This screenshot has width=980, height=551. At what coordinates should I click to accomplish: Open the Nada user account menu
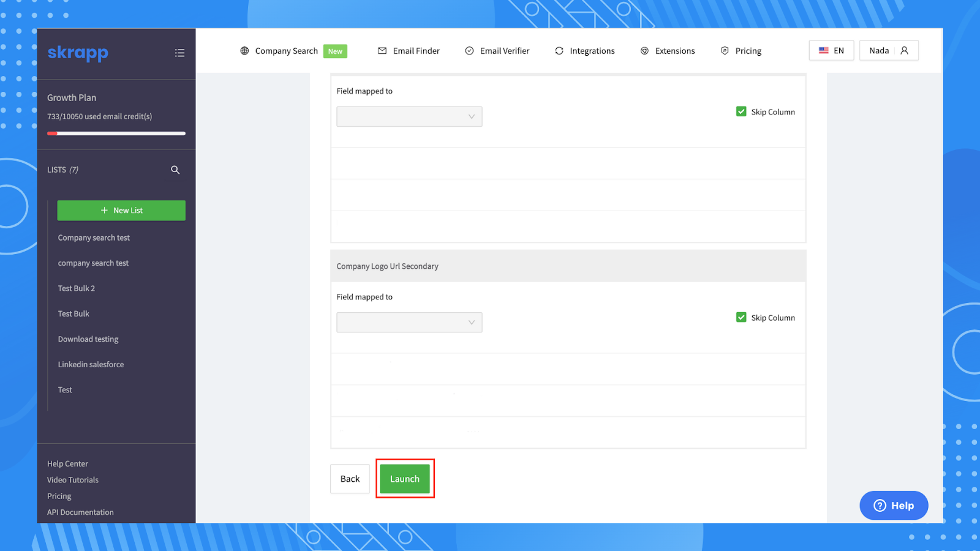click(888, 51)
